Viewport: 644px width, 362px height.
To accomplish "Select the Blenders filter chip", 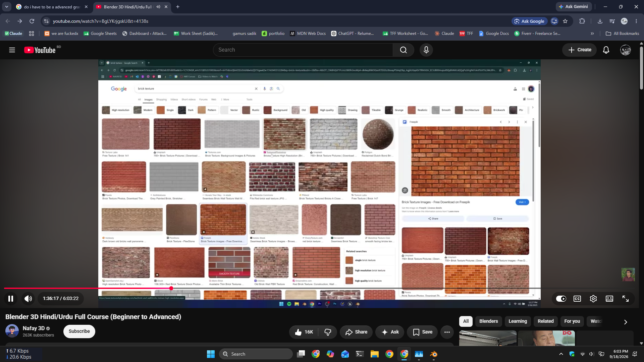I will point(489,321).
